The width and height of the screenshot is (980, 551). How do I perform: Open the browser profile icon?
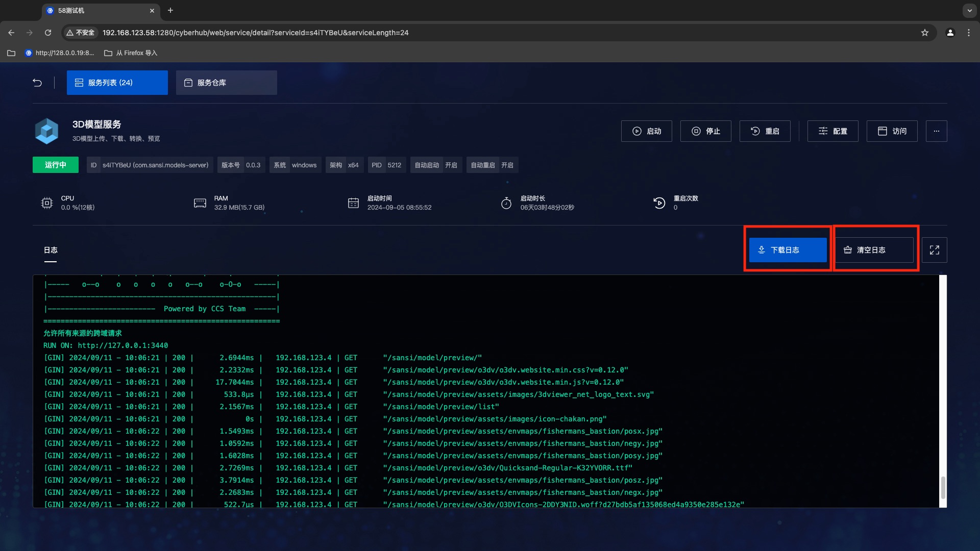tap(950, 33)
